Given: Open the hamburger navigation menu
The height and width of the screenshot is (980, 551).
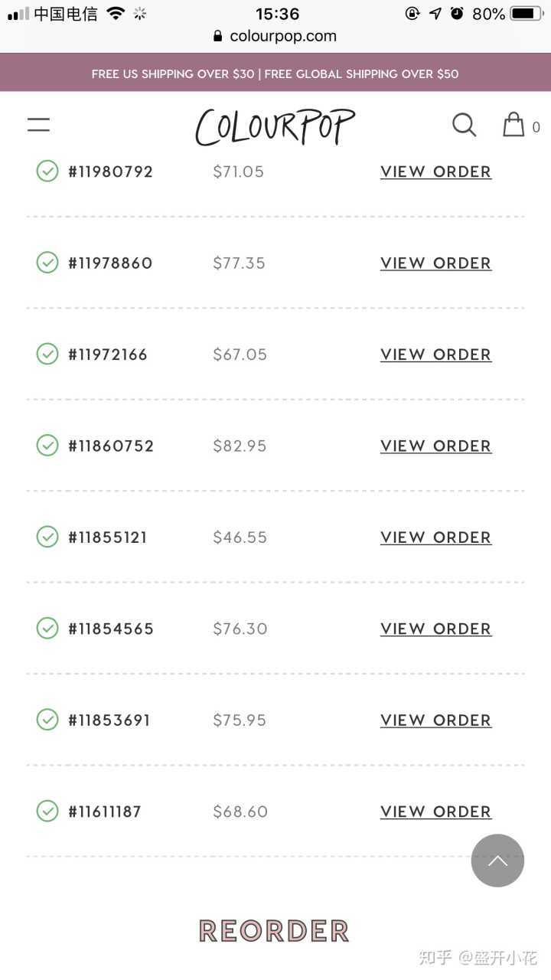Looking at the screenshot, I should pos(38,125).
